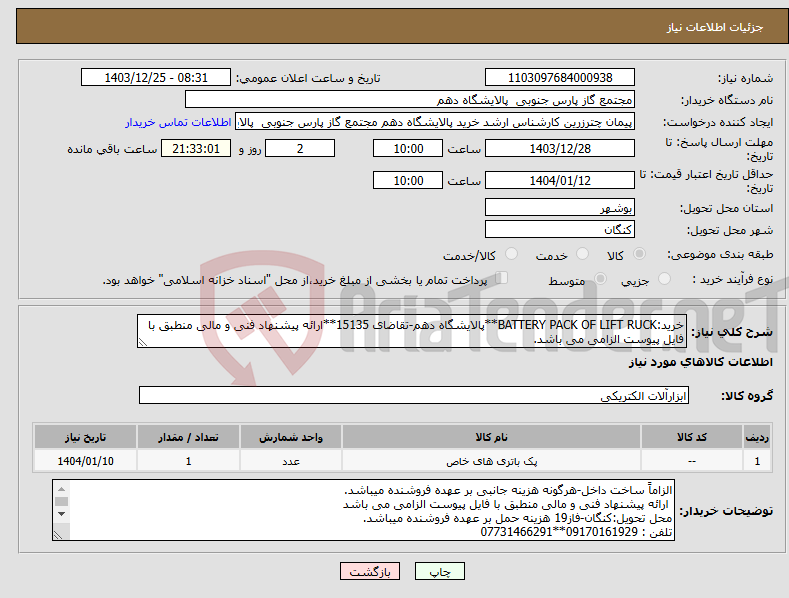Open the اطلاعات تماس خریدار link
The width and height of the screenshot is (789, 598).
click(178, 122)
